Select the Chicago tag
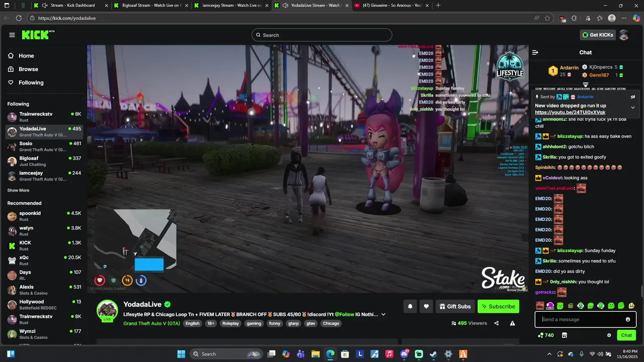The height and width of the screenshot is (362, 644). [x=331, y=323]
